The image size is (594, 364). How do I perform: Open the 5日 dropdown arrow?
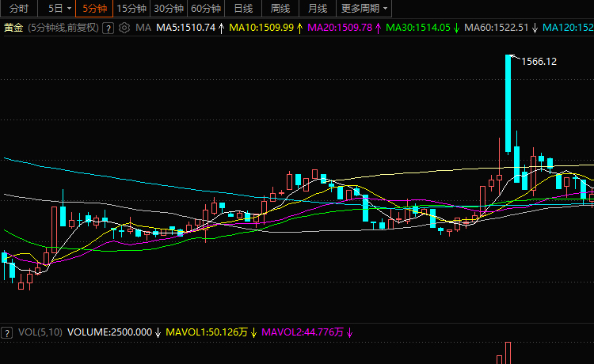click(69, 9)
